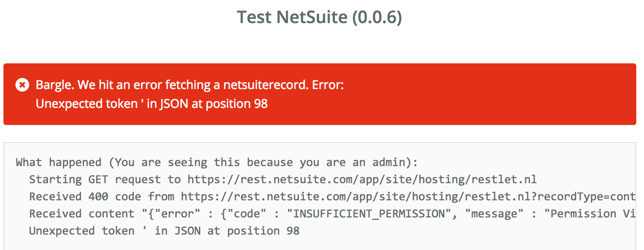This screenshot has height=250, width=644.
Task: Click the "400" status code in log
Action: point(98,197)
